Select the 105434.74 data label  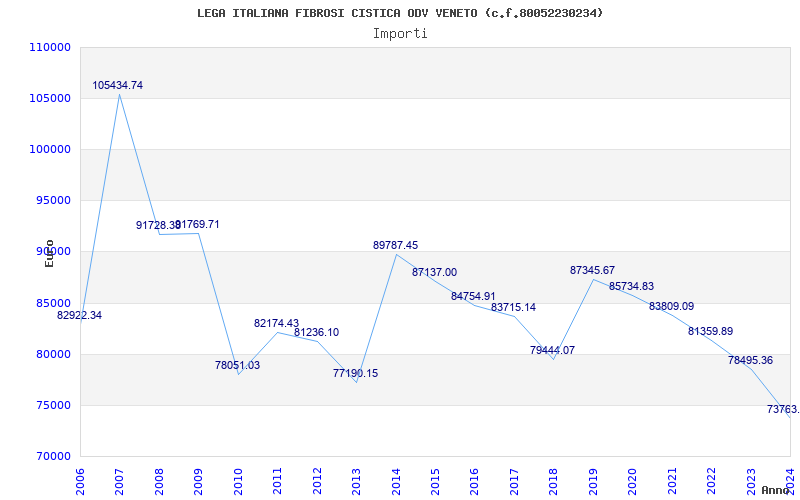pyautogui.click(x=117, y=86)
